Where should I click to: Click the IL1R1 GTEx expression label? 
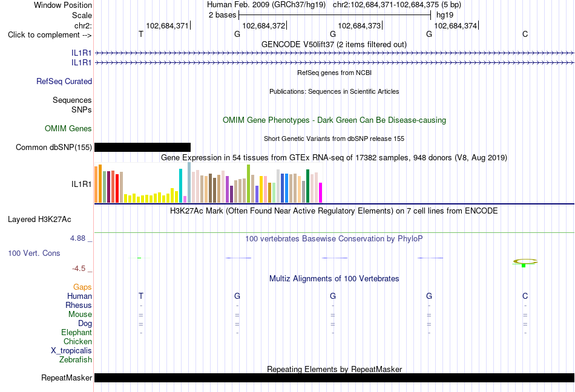click(82, 184)
